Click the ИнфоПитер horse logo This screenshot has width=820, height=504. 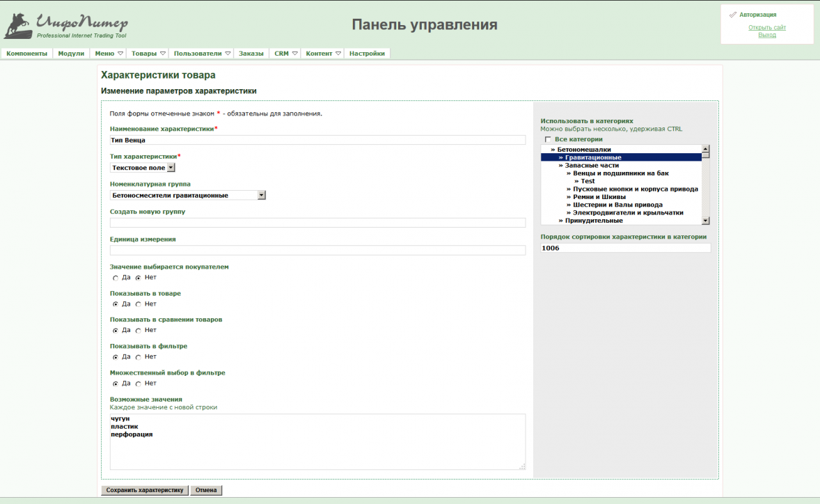[18, 26]
